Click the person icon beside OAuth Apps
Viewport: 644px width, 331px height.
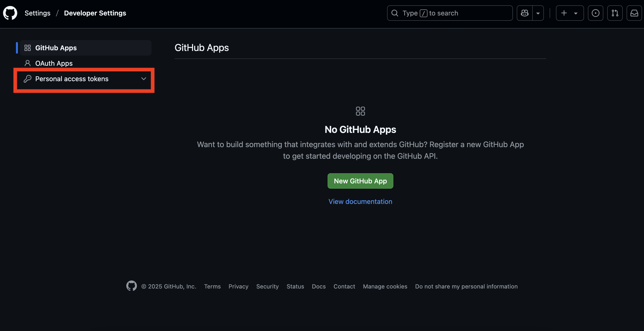pos(28,63)
